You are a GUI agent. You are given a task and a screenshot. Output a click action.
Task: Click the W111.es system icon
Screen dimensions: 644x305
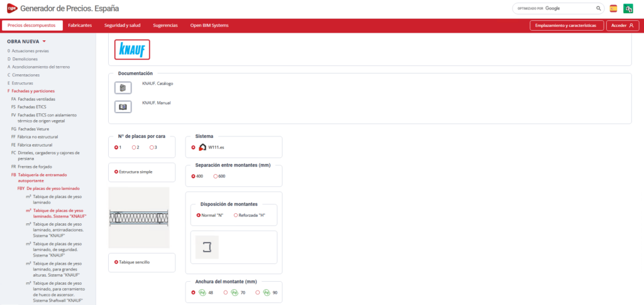(x=203, y=147)
